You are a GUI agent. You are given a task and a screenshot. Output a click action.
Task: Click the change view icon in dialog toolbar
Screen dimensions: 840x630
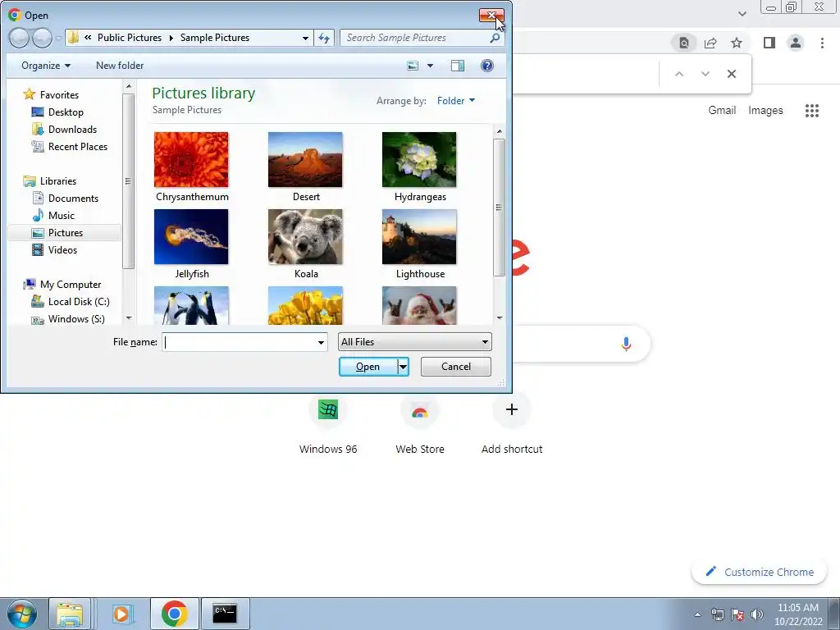[413, 66]
